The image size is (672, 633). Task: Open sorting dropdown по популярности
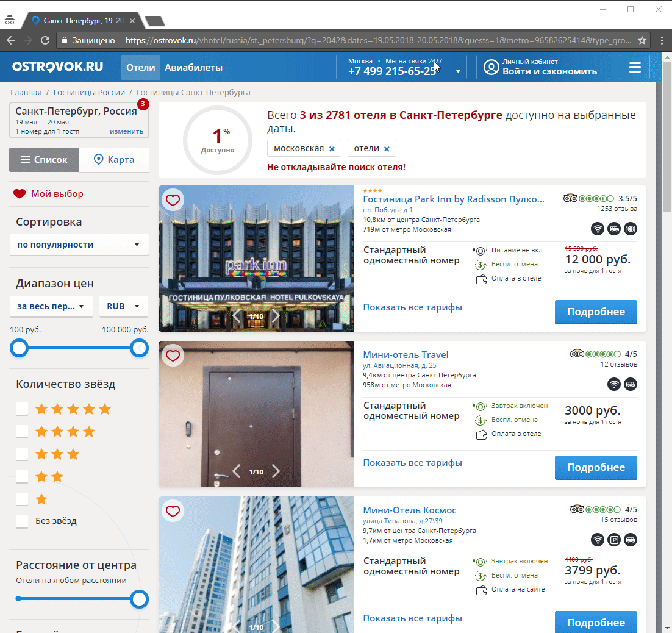click(x=79, y=245)
